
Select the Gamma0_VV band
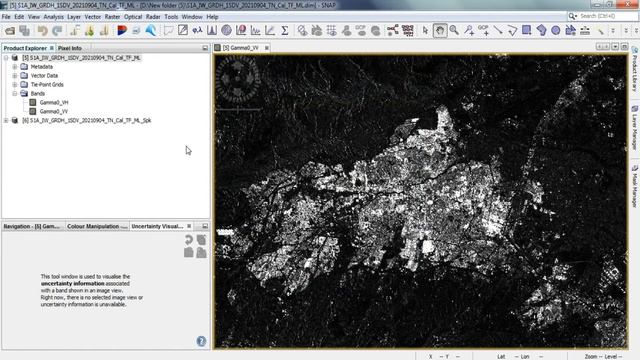coord(53,111)
